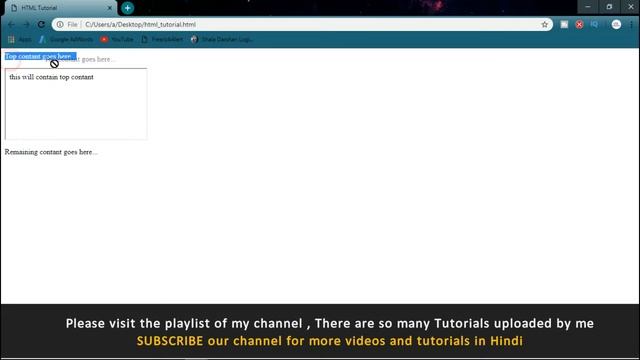The width and height of the screenshot is (640, 360).
Task: Open the bookmark with the page icon
Action: (x=162, y=39)
